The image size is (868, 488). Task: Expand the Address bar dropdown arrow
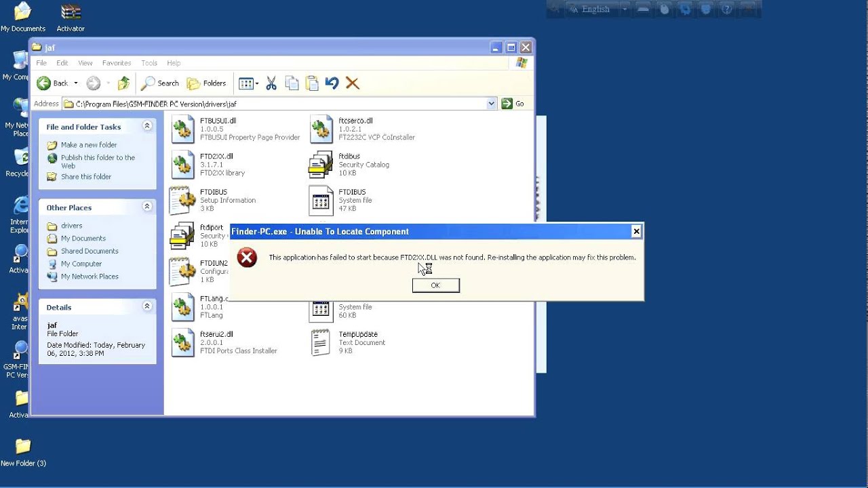[492, 104]
